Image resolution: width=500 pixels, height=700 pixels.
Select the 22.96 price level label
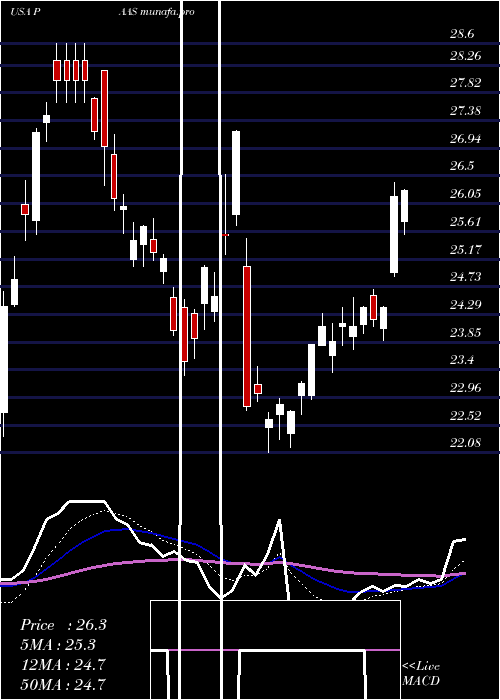tap(465, 388)
